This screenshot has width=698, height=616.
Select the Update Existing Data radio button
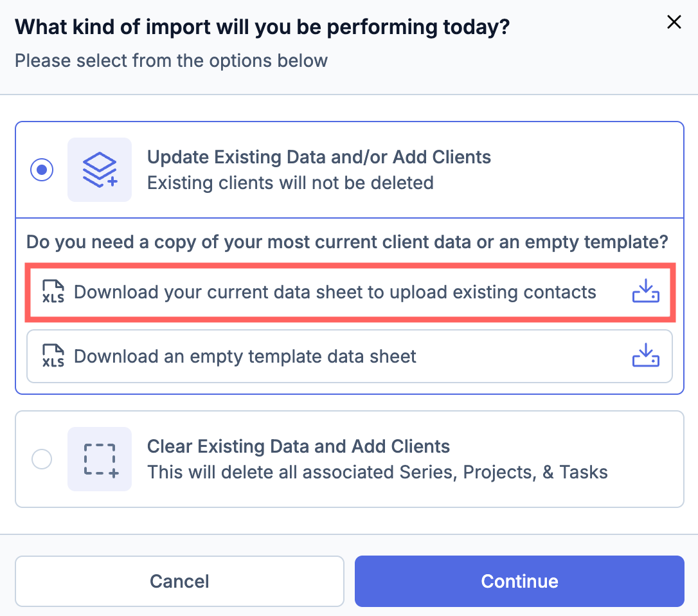pyautogui.click(x=42, y=170)
